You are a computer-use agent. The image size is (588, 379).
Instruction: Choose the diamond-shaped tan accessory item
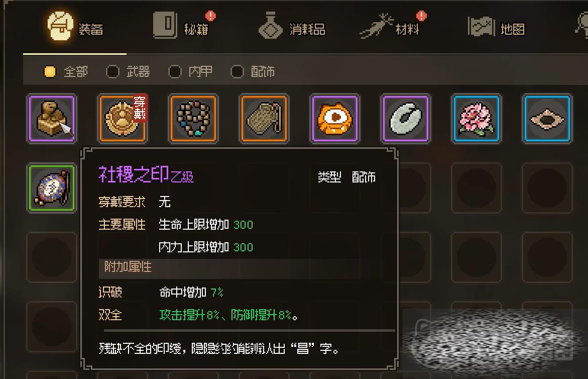click(x=547, y=119)
